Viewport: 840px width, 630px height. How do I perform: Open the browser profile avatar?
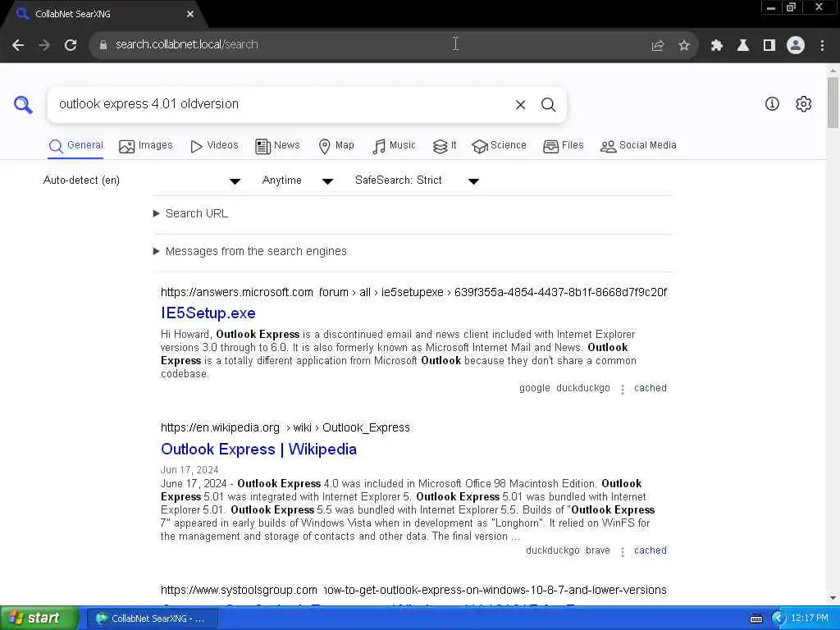[796, 46]
